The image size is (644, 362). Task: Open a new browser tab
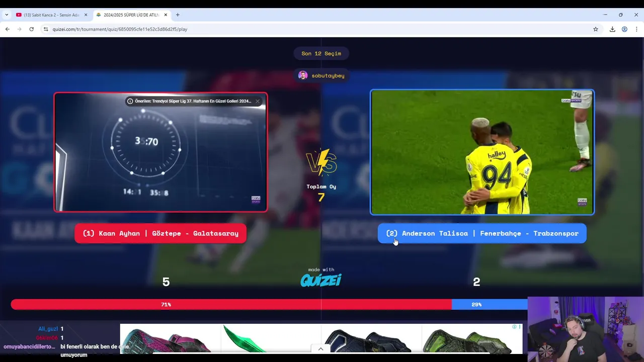pos(178,15)
